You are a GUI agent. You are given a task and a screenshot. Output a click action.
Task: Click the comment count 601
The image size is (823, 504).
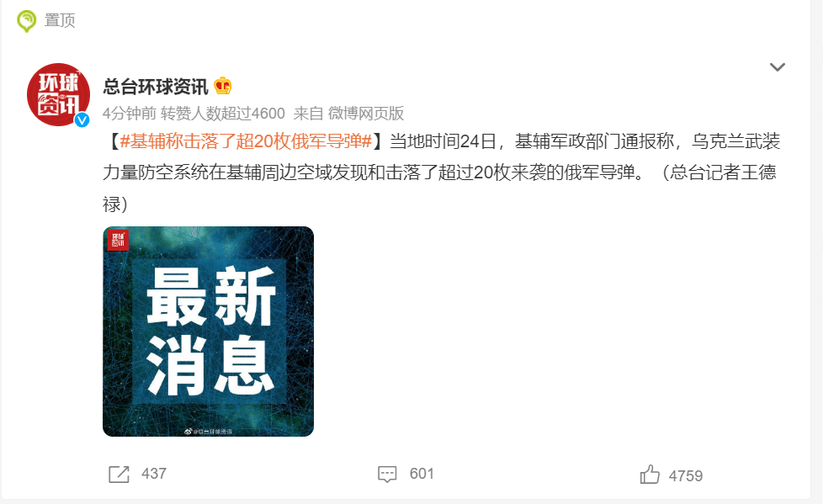click(x=422, y=474)
